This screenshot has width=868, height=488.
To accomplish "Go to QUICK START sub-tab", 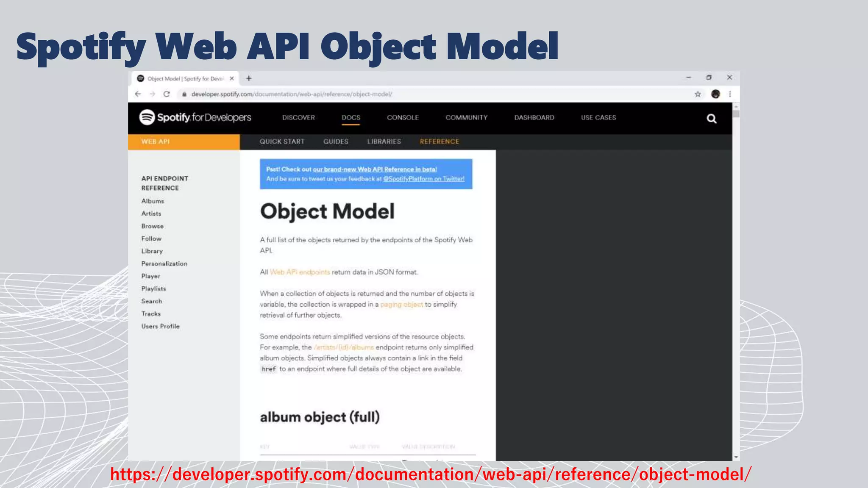I will (282, 141).
